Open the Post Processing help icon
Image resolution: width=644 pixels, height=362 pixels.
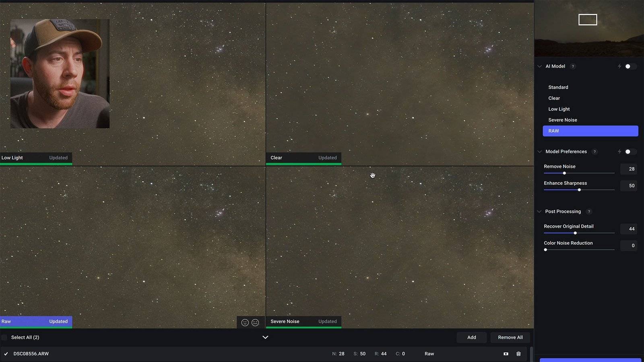click(589, 212)
